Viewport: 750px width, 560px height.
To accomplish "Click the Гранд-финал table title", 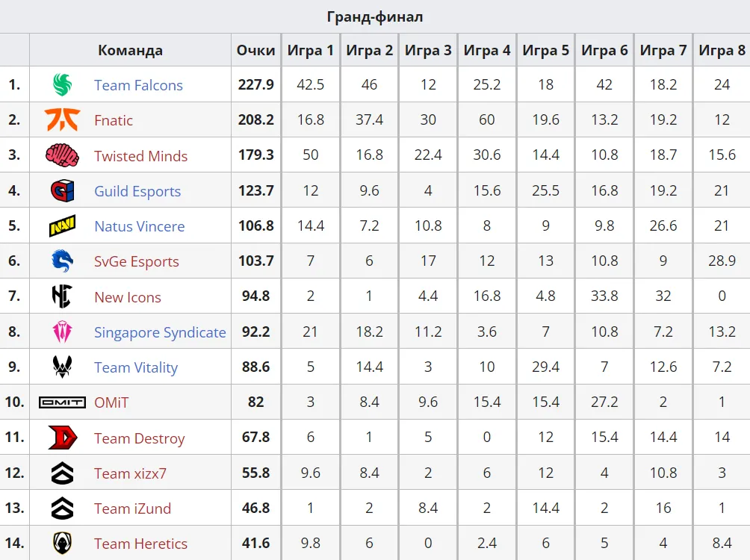I will click(x=375, y=16).
